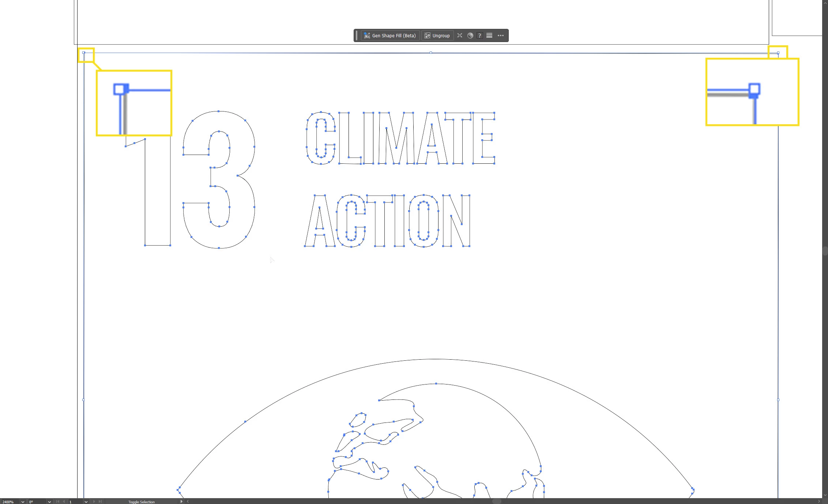Open the 0° rotate view dropdown
The height and width of the screenshot is (504, 828).
[49, 501]
